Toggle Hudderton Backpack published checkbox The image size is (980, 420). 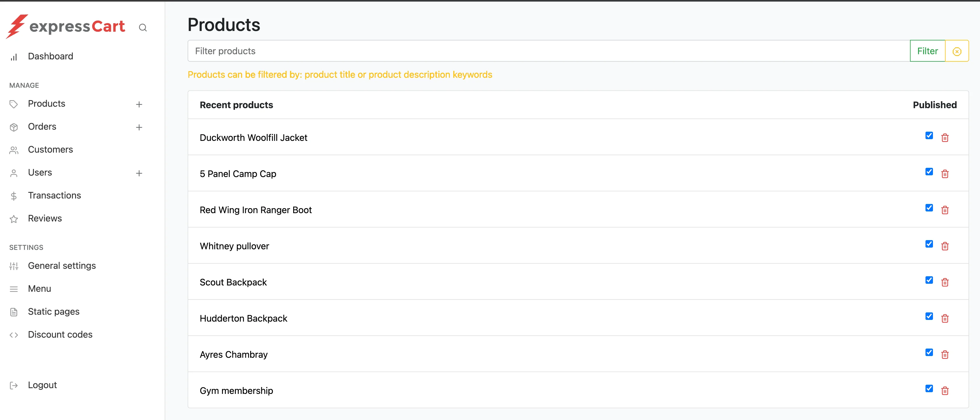click(x=929, y=316)
